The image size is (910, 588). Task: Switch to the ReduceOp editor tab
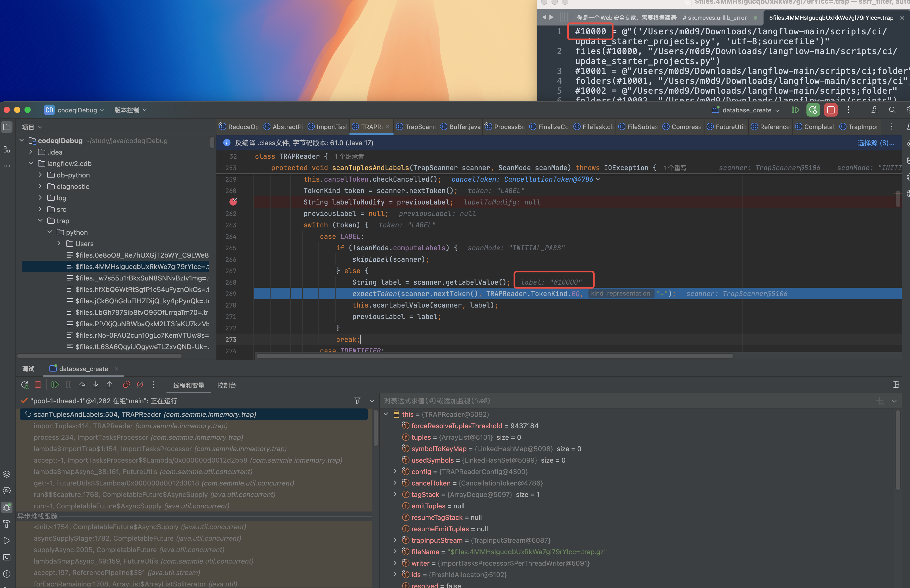click(x=239, y=127)
